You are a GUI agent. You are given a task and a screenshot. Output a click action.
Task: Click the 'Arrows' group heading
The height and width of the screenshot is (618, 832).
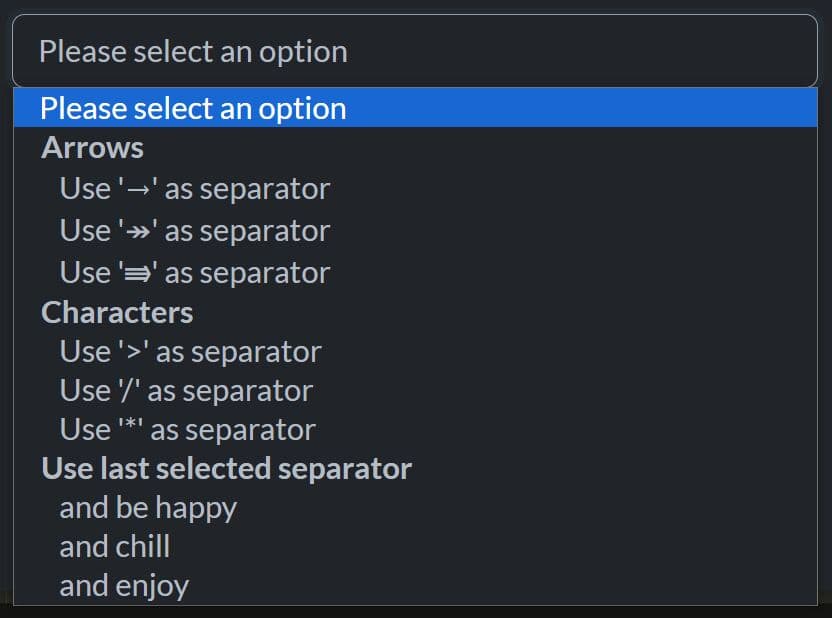click(x=92, y=148)
